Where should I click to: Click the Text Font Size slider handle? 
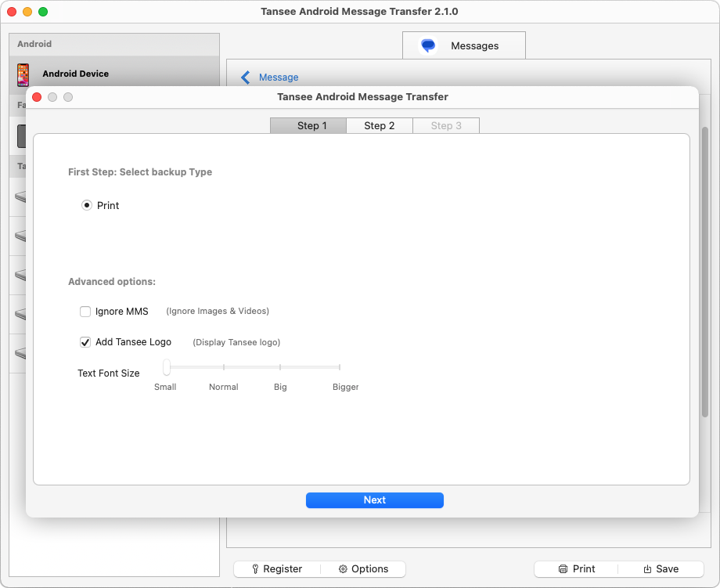click(167, 367)
